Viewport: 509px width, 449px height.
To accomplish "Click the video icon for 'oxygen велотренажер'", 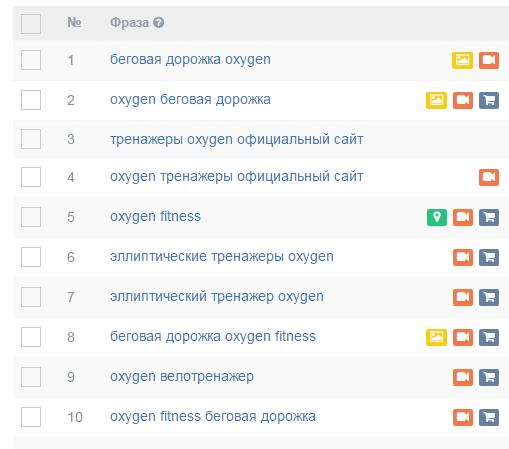I will click(463, 377).
